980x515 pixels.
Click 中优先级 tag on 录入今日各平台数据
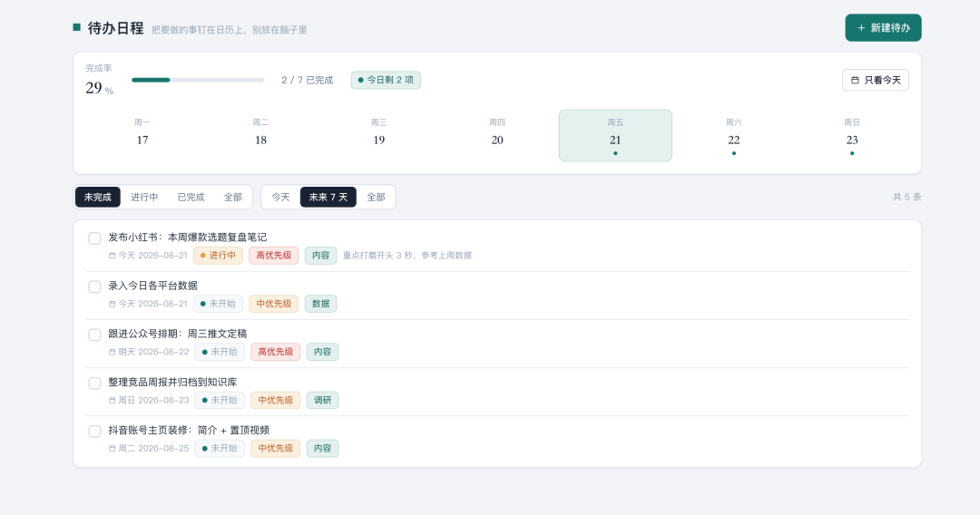tap(274, 304)
